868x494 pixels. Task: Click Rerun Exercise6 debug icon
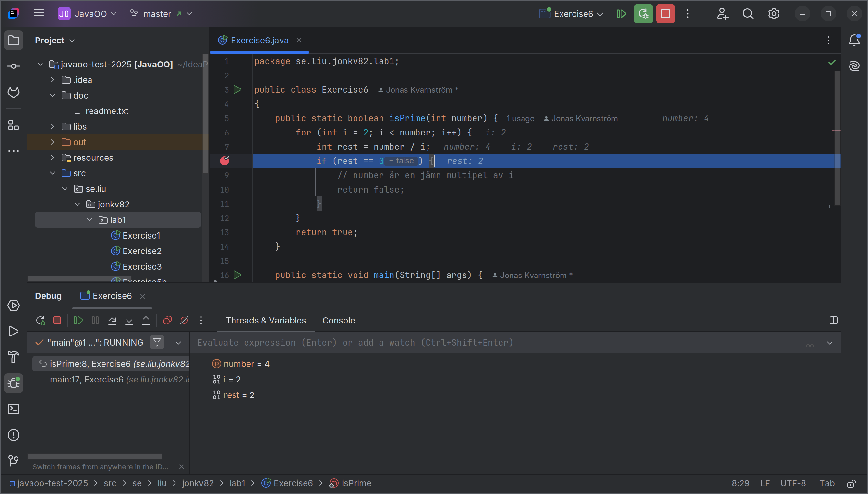click(41, 320)
